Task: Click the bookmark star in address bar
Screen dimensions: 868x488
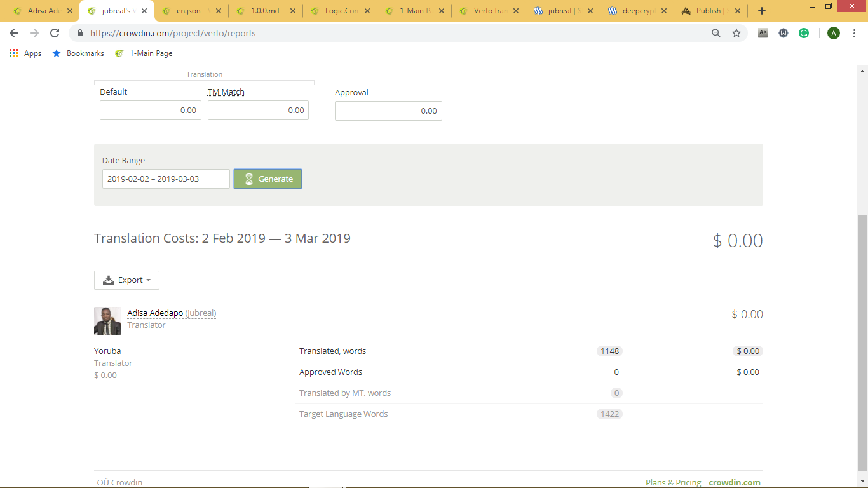Action: [736, 33]
